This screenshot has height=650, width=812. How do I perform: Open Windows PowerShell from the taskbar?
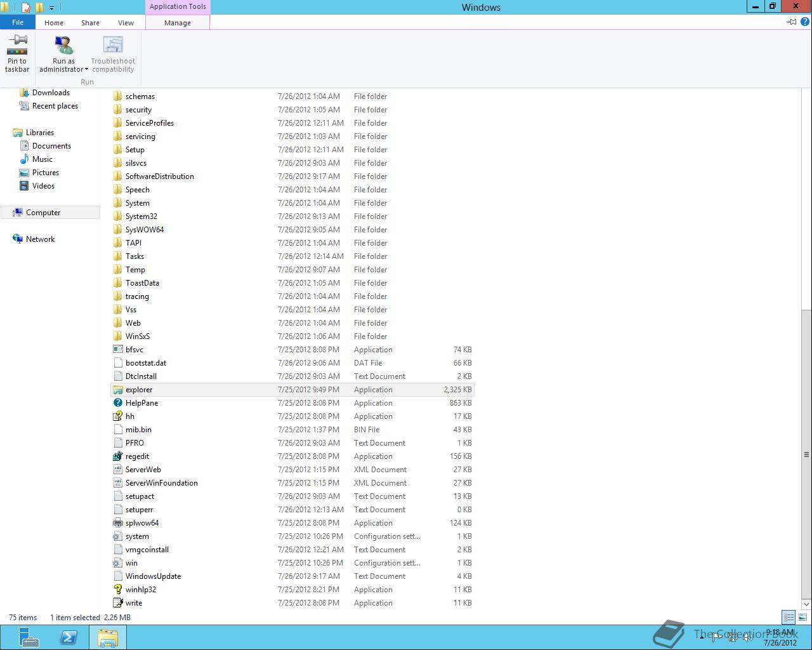[69, 637]
